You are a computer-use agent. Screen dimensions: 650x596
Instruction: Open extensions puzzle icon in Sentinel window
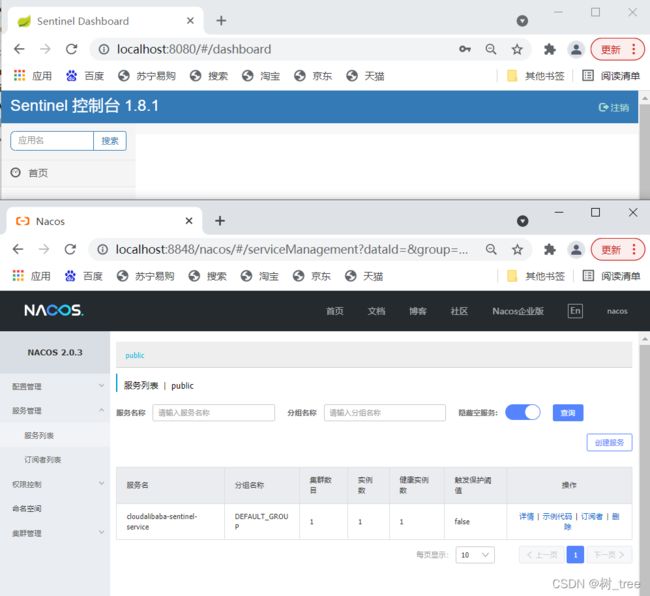coord(549,50)
